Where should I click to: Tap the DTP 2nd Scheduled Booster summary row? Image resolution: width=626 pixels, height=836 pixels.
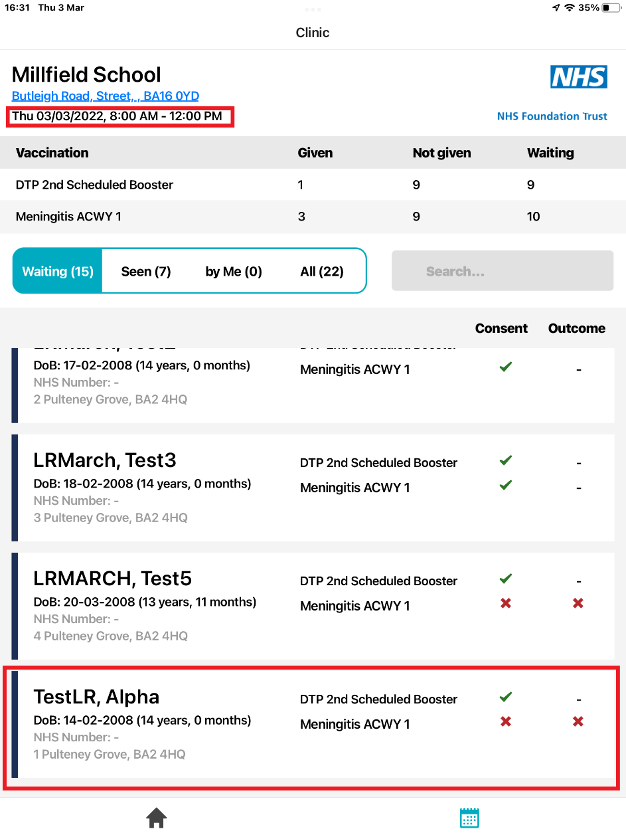point(312,185)
